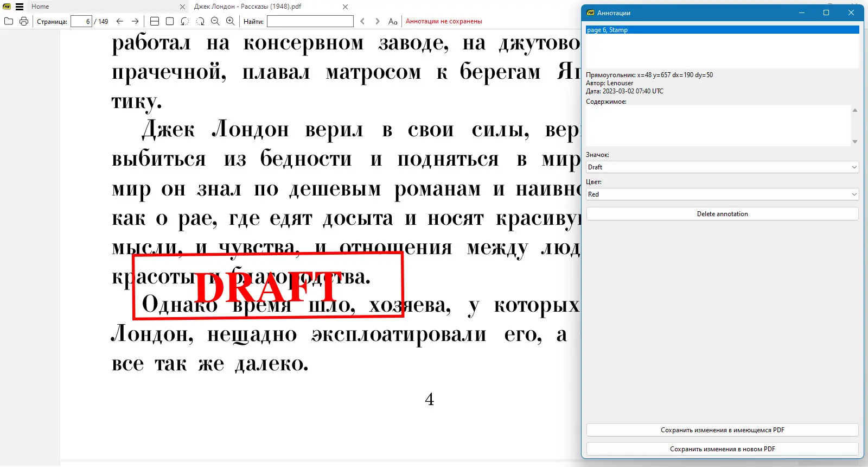Screen dimensions: 868x467
Task: Rotate the page clockwise
Action: point(200,21)
